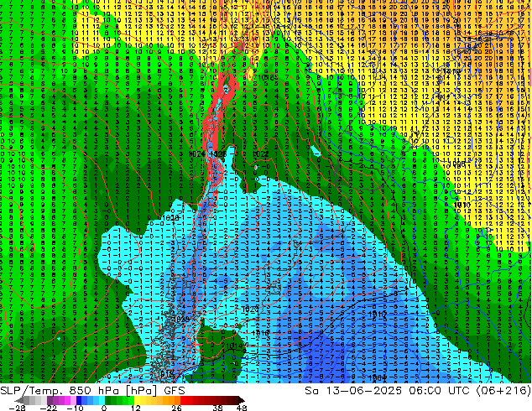Image resolution: width=532 pixels, height=411 pixels.
Task: Click the dark brown right arrow tip of the legend
Action: (x=241, y=400)
